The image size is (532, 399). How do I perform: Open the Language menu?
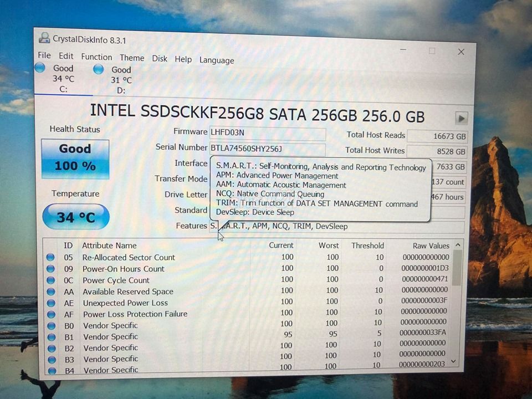click(217, 60)
